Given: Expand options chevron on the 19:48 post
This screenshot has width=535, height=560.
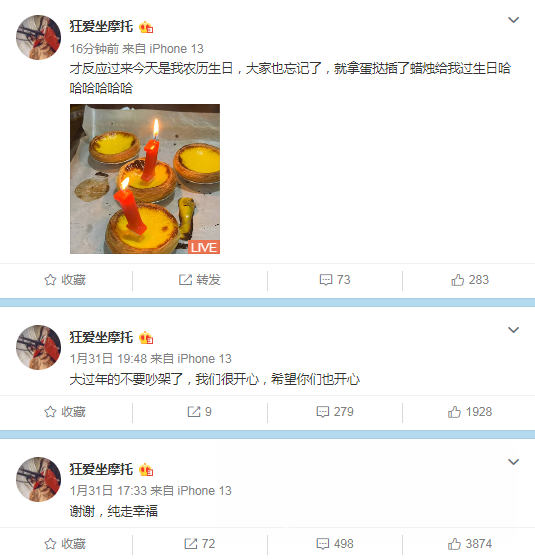Looking at the screenshot, I should 513,330.
